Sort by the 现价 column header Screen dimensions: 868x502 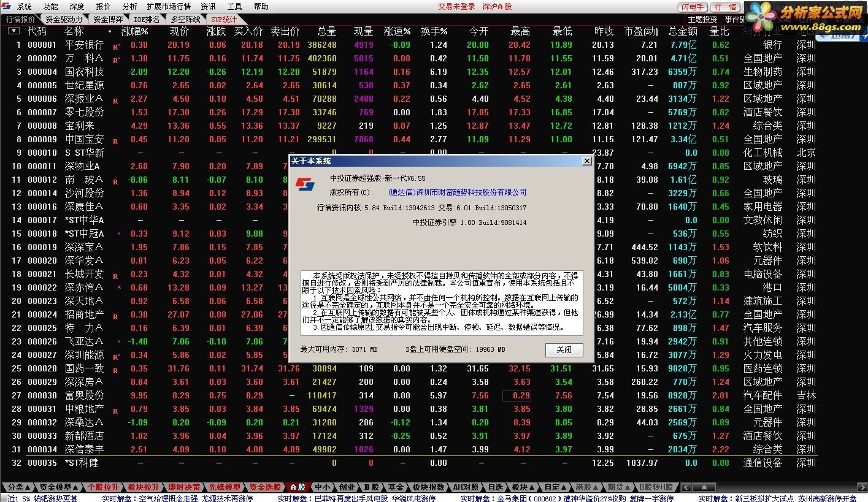click(x=179, y=31)
